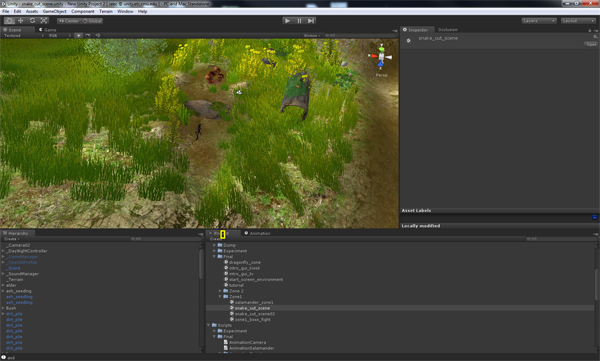Switch to the Animation tab
The height and width of the screenshot is (361, 600).
pos(258,233)
